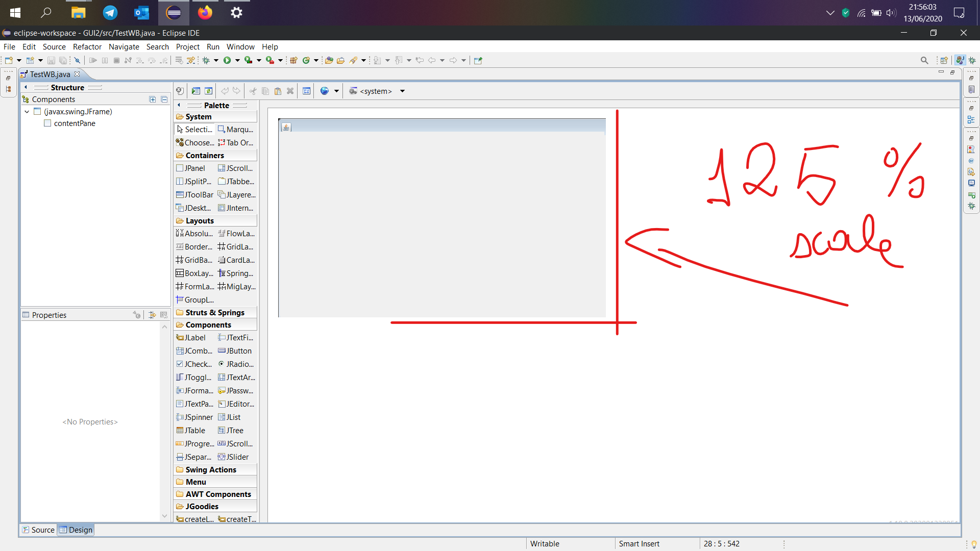
Task: Click the toolbar Search magnifier icon
Action: point(924,60)
